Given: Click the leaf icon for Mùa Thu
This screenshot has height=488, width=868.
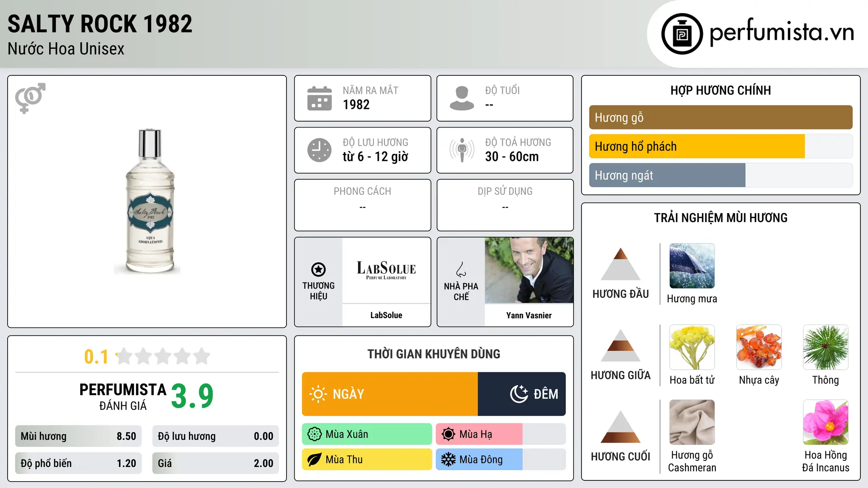Looking at the screenshot, I should click(x=314, y=460).
